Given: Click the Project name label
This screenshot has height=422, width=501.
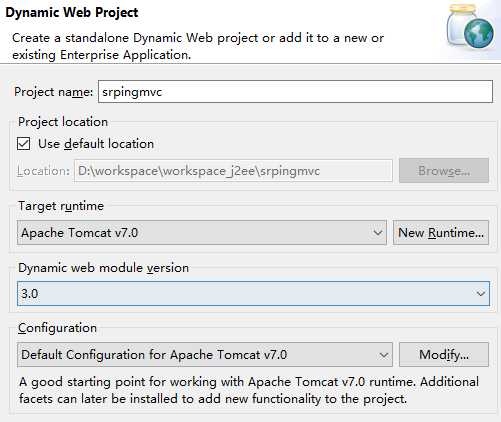Looking at the screenshot, I should [53, 92].
